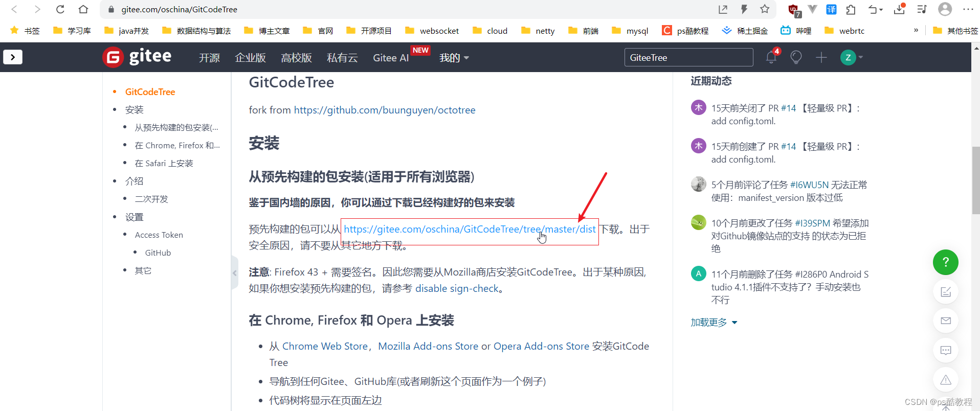The width and height of the screenshot is (980, 411).
Task: Open the 企业版 menu item
Action: (250, 58)
